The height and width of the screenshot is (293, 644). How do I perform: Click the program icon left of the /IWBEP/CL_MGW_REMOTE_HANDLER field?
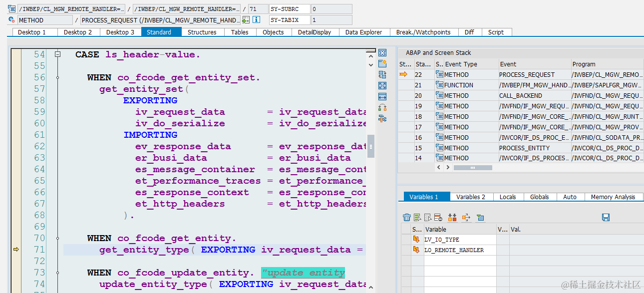pyautogui.click(x=11, y=9)
